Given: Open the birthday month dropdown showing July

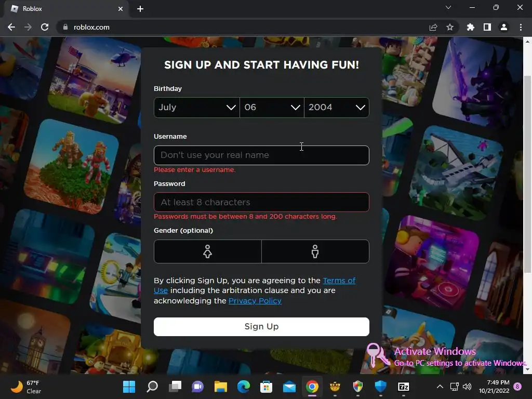Looking at the screenshot, I should (197, 108).
